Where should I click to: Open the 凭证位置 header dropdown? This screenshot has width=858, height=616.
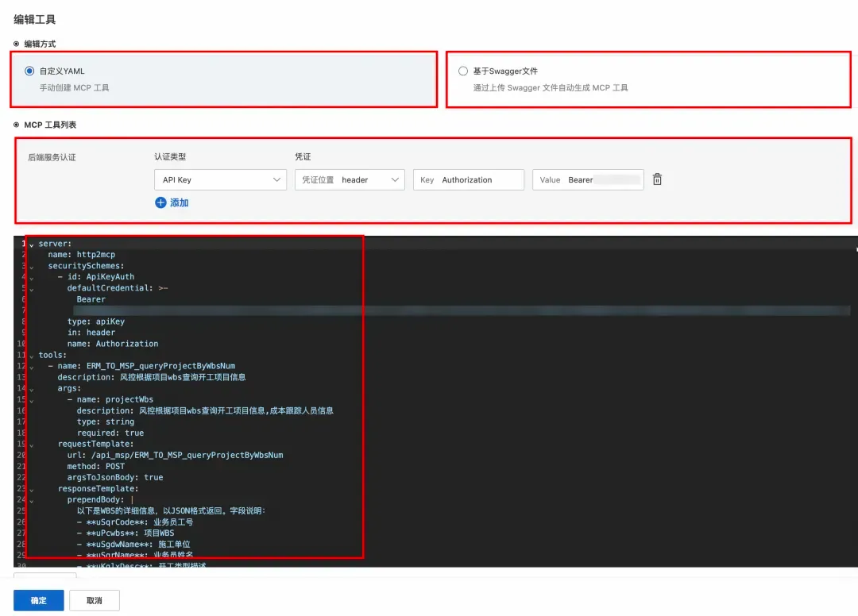click(350, 180)
